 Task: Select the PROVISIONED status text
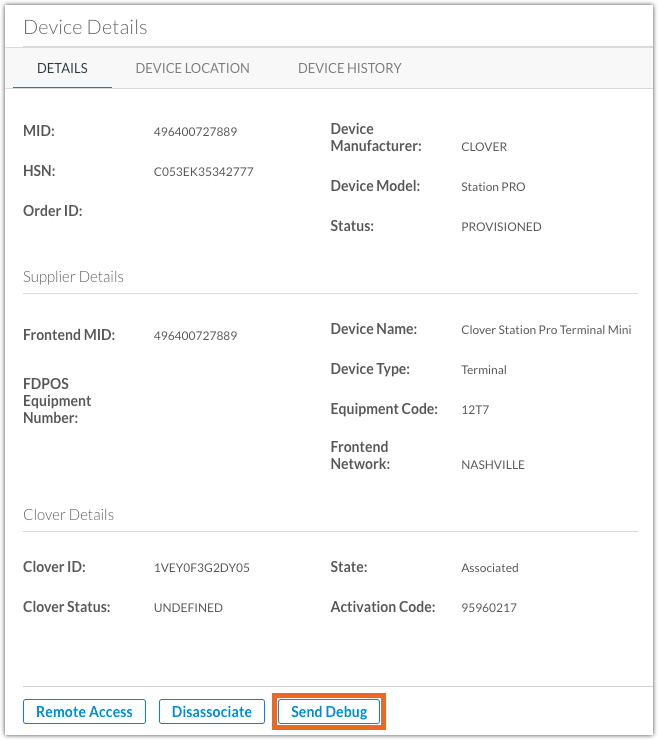(x=501, y=227)
